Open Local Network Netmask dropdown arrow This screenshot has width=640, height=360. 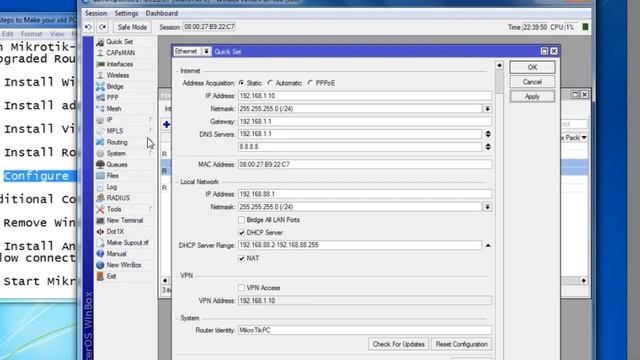[487, 207]
